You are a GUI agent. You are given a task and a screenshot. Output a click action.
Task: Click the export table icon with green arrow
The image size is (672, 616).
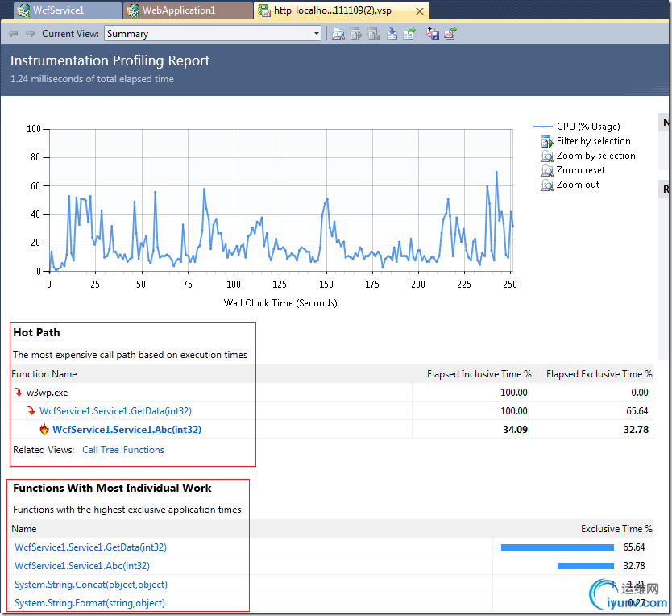coord(409,33)
